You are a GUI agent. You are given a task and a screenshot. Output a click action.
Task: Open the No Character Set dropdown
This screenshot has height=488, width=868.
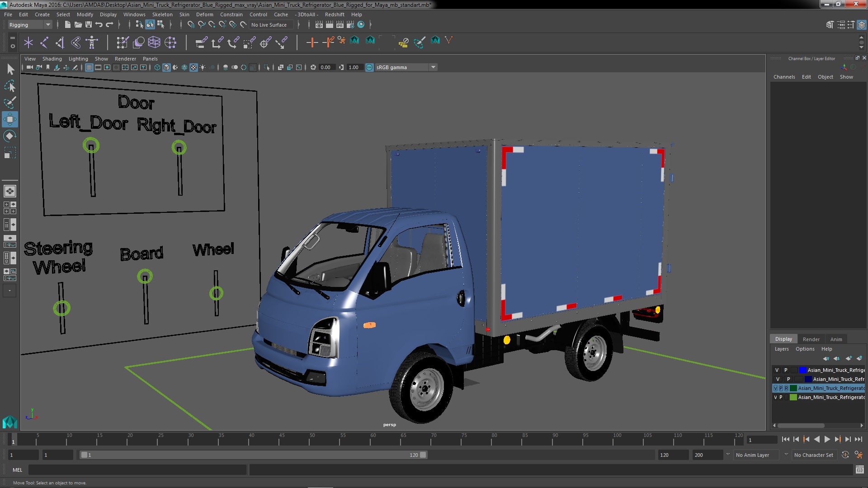814,455
